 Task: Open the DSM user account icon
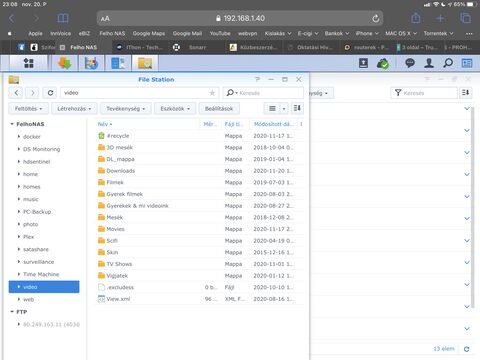[429, 63]
